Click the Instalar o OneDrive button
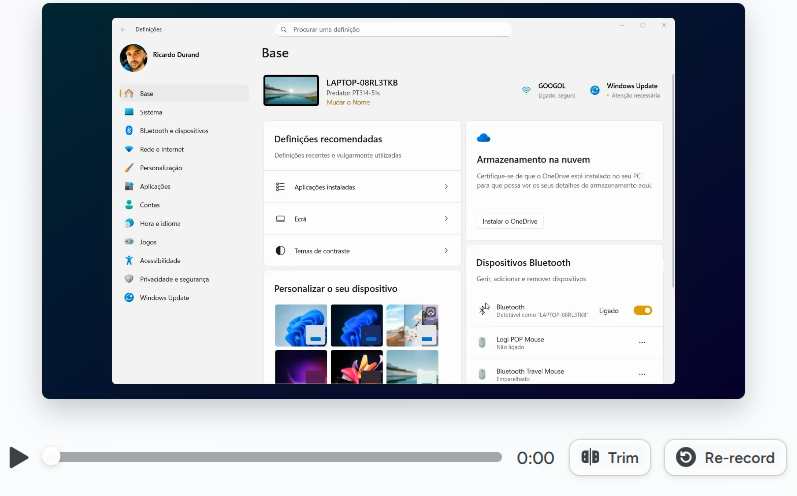 point(510,221)
